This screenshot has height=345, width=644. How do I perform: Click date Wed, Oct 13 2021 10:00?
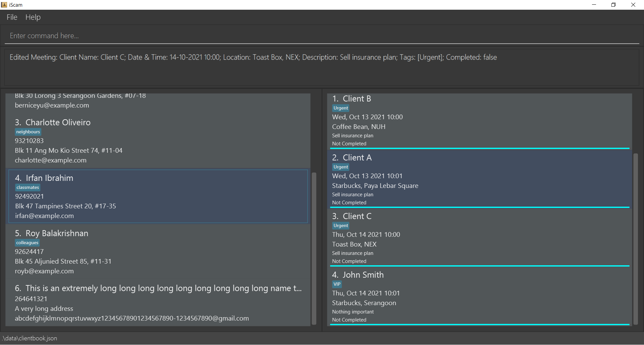tap(367, 117)
